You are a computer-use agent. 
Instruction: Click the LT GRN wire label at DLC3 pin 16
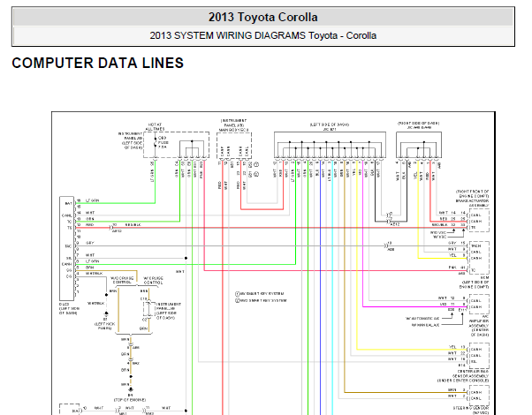click(92, 200)
